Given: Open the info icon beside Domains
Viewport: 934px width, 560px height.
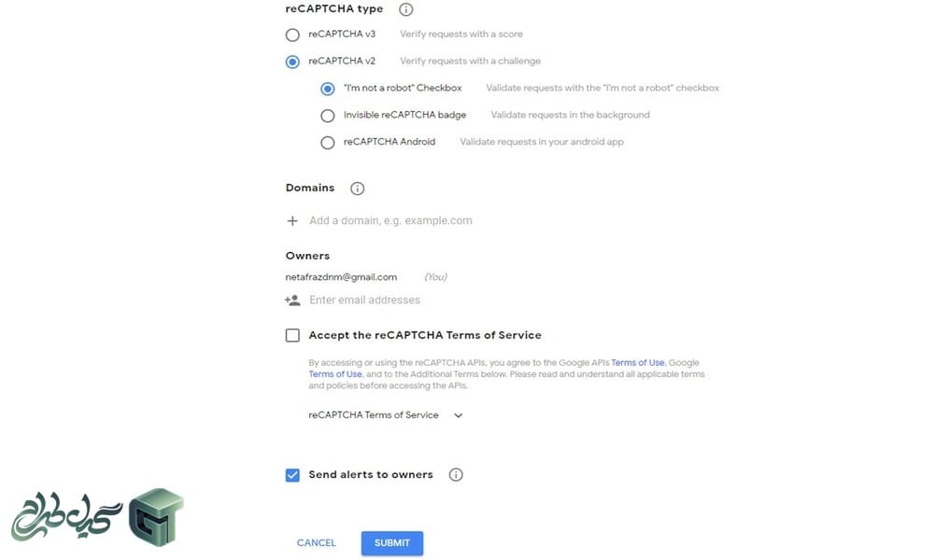Looking at the screenshot, I should (357, 189).
